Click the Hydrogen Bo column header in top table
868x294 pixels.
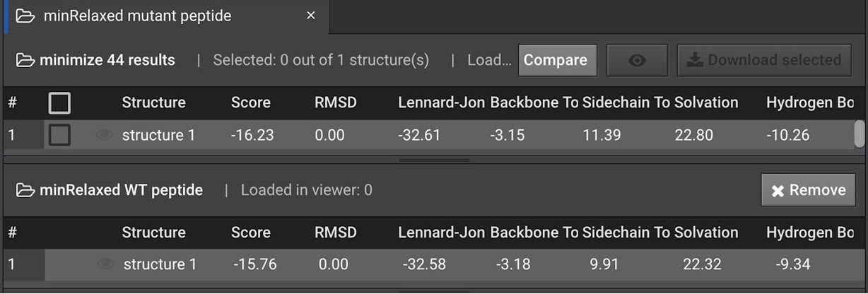810,102
